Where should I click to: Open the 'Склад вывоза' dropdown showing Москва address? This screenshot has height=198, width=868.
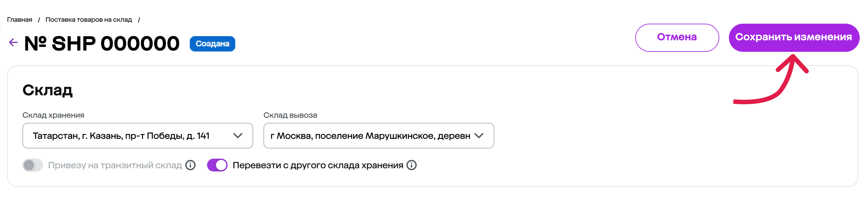(x=370, y=136)
